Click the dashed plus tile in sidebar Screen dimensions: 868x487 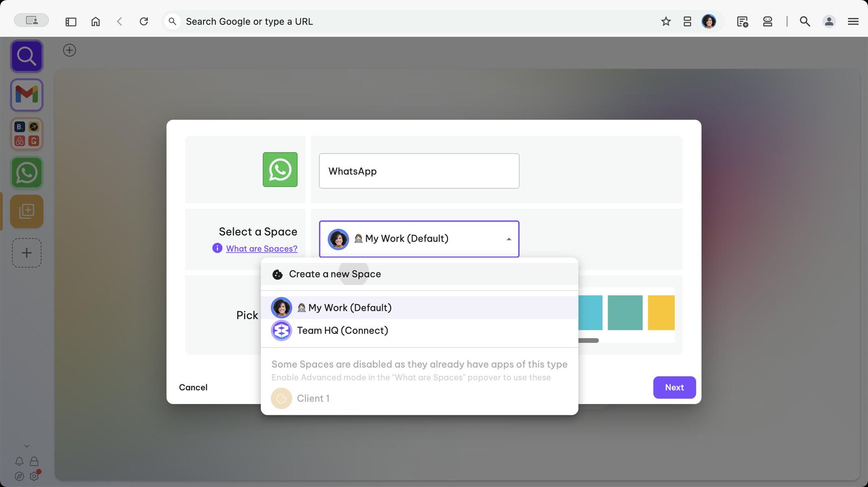[x=27, y=252]
